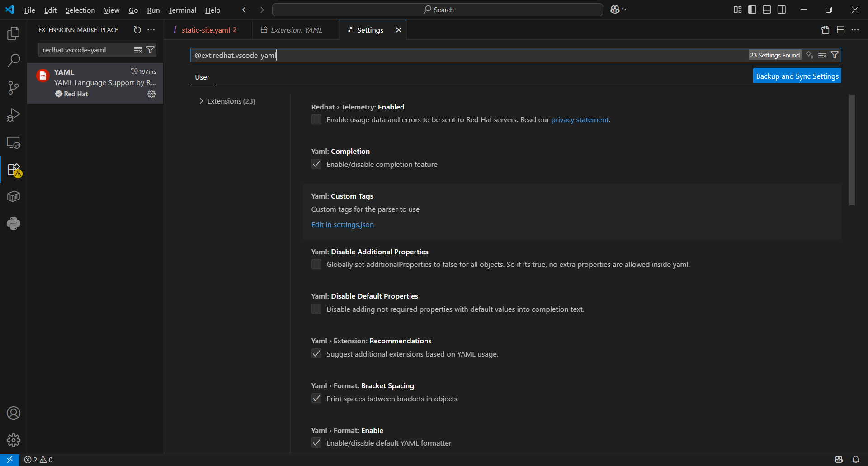
Task: Switch to the static-site.yaml tab
Action: (206, 30)
